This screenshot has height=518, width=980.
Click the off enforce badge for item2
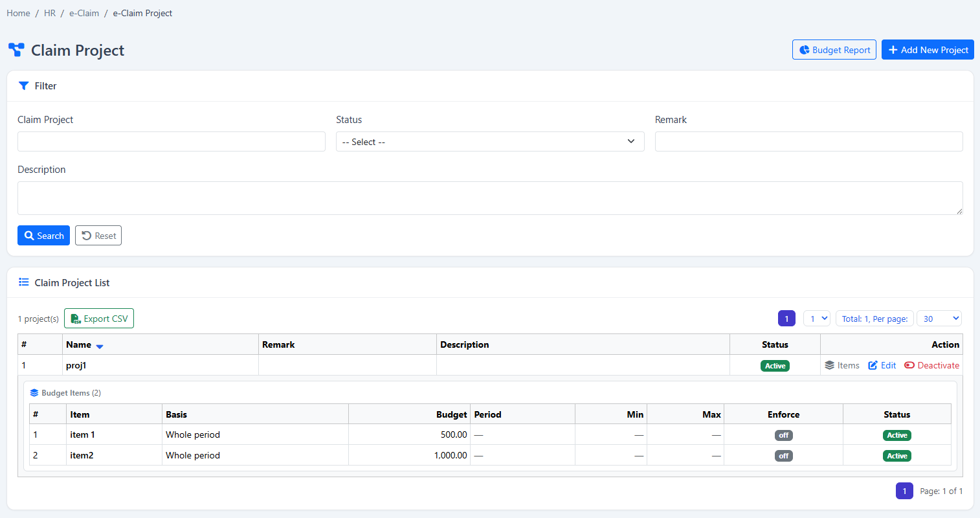click(x=783, y=456)
